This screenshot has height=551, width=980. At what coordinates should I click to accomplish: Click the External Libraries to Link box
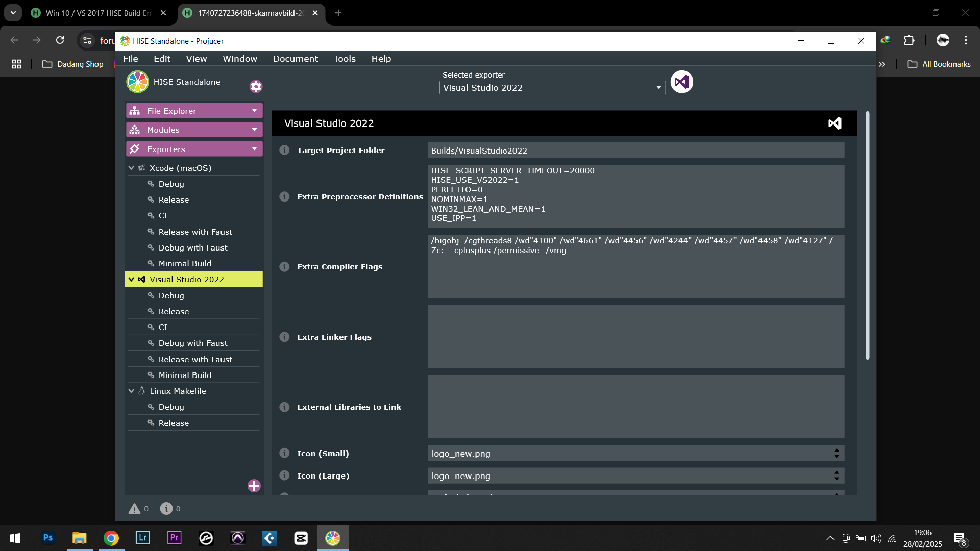636,407
